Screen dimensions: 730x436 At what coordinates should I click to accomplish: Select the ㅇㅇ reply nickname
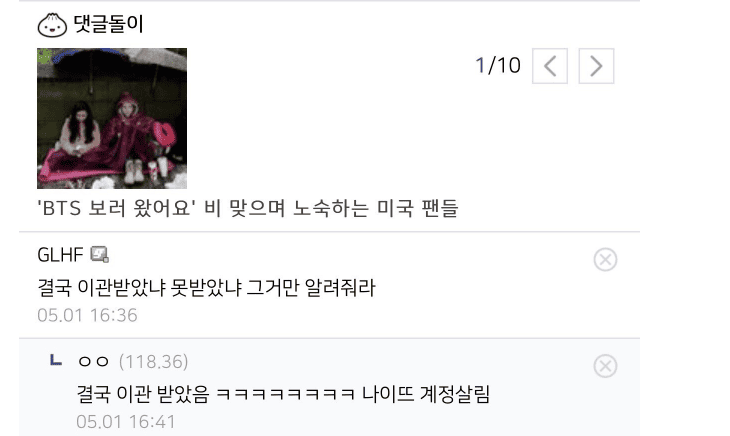pos(93,362)
